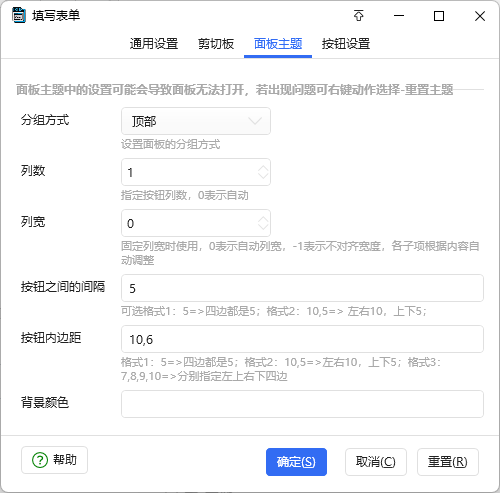The image size is (500, 493).
Task: Click the form app icon beside 填写表单
Action: pos(19,15)
